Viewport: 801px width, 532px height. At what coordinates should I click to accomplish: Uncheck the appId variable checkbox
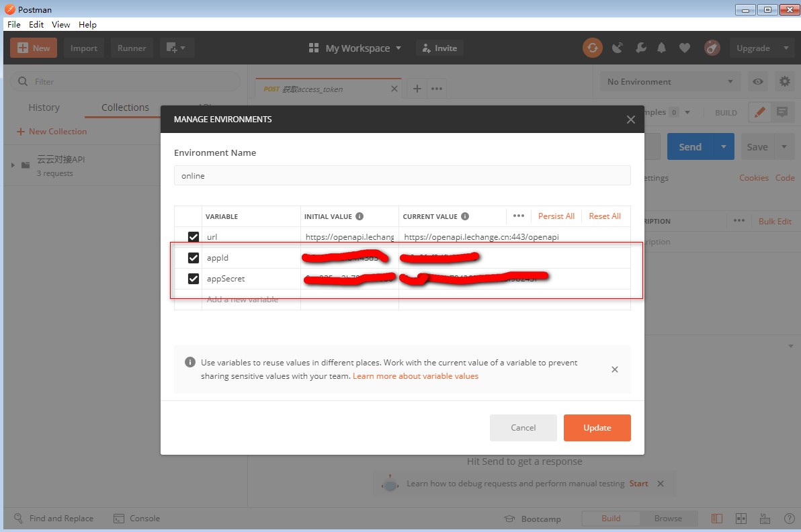(194, 258)
